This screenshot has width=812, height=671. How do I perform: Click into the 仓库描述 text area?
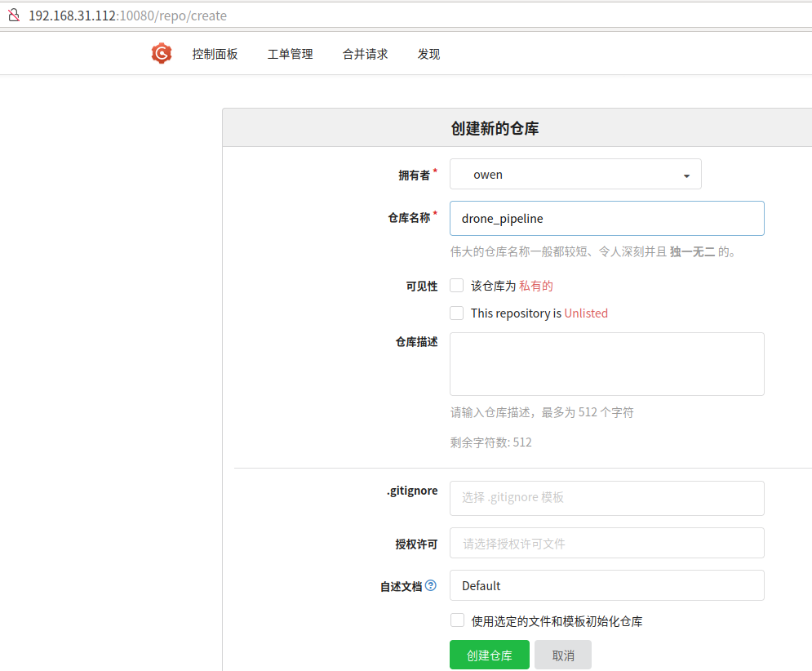pos(607,364)
